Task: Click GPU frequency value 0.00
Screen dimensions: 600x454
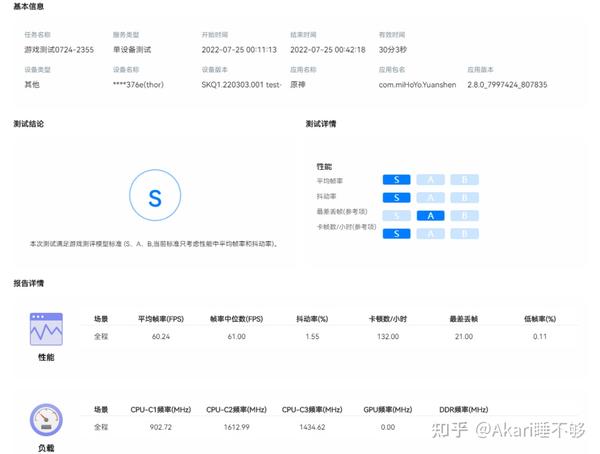Action: pos(388,427)
